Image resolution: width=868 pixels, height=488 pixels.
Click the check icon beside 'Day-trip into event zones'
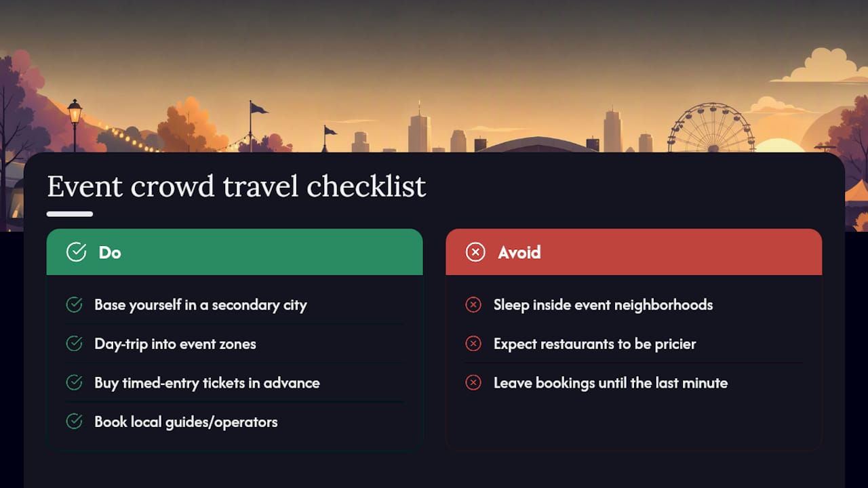[74, 344]
